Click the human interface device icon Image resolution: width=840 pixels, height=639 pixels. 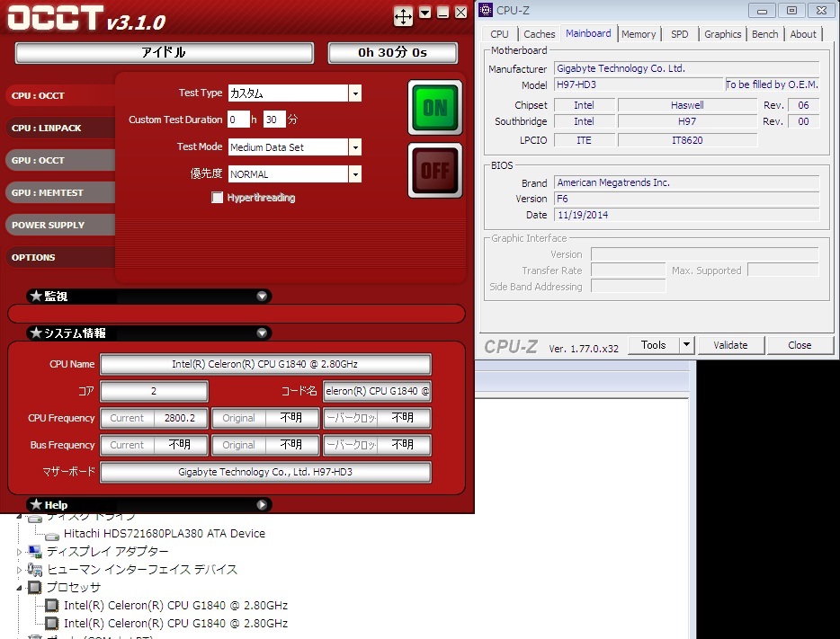pos(34,570)
